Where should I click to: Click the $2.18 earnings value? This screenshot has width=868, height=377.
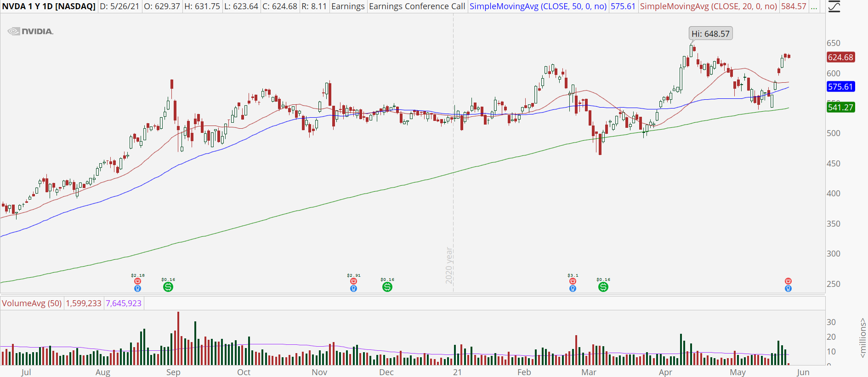tap(138, 275)
